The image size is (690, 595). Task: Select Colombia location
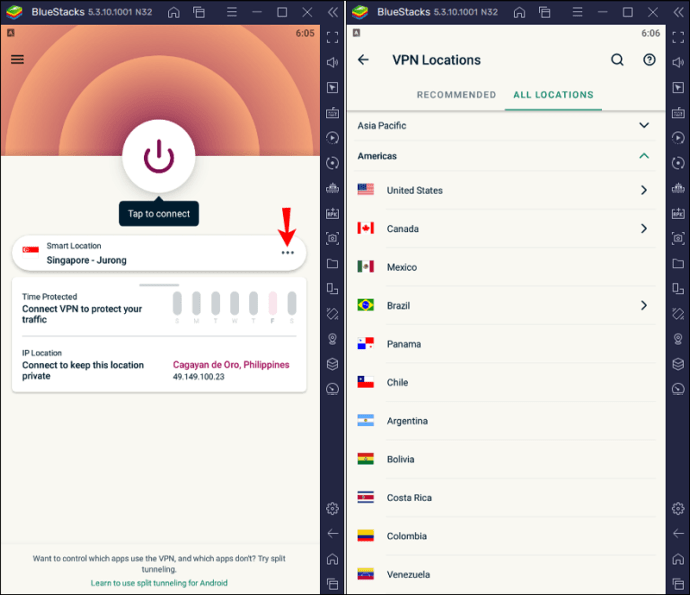click(504, 536)
